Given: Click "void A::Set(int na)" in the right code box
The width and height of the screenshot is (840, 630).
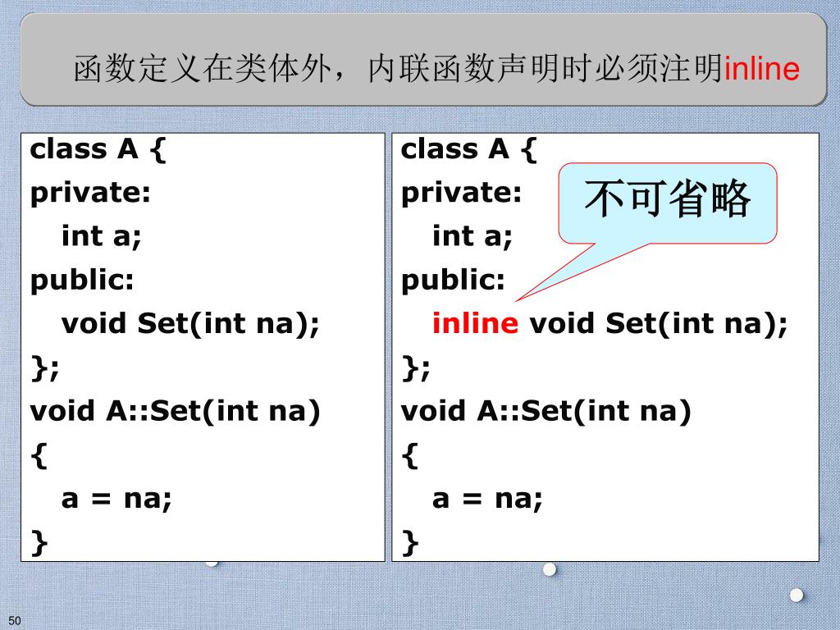Looking at the screenshot, I should 546,412.
